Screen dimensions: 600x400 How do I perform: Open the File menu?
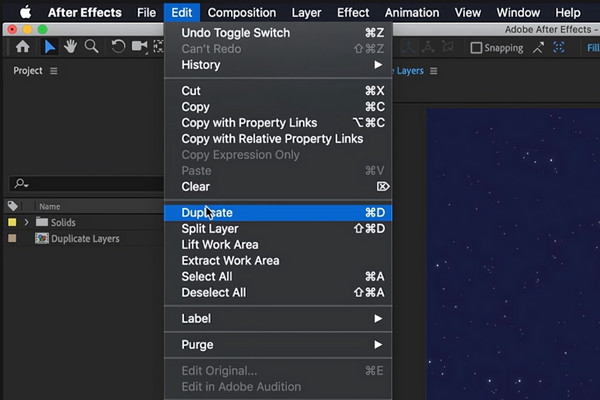click(x=147, y=13)
